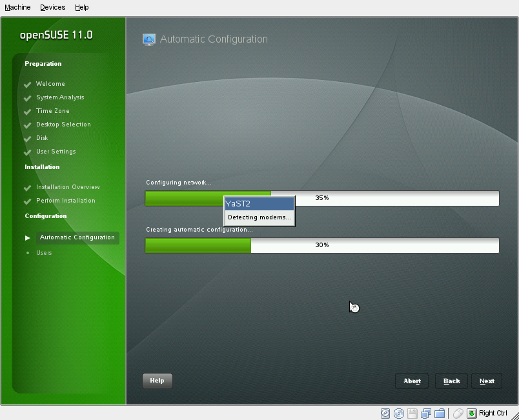Open the Help menu in the menu bar
Screen dimensions: 519x420
tap(81, 7)
